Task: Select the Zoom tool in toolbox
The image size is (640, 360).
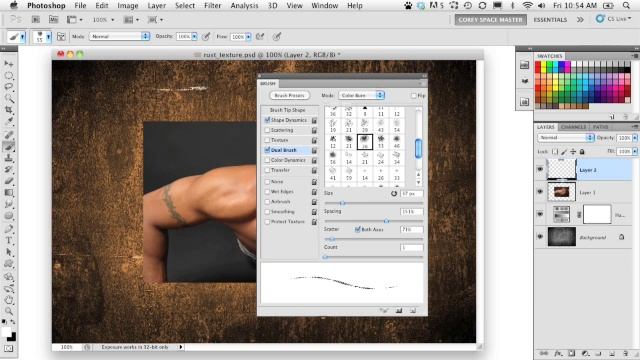Action: 9,311
